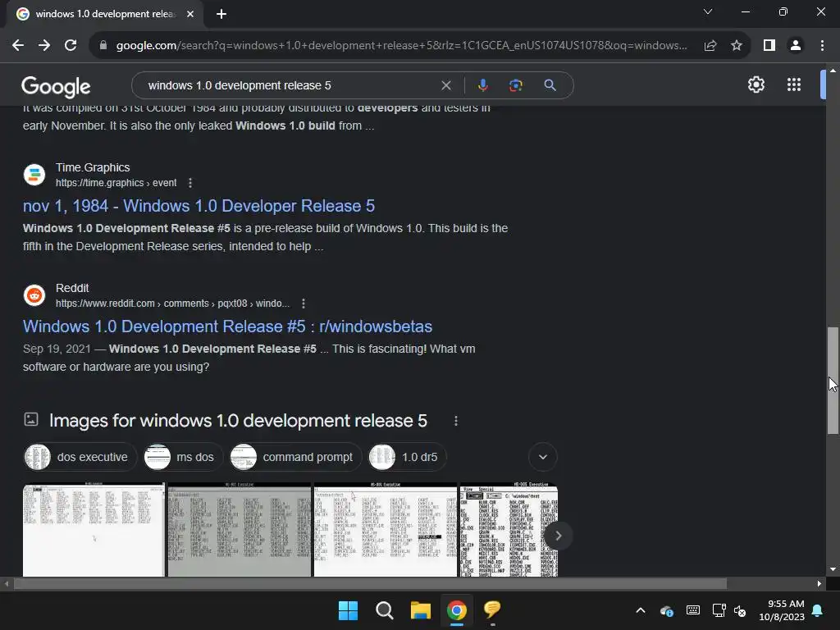The width and height of the screenshot is (840, 630).
Task: Open the time.graphics event URL
Action: 116,183
